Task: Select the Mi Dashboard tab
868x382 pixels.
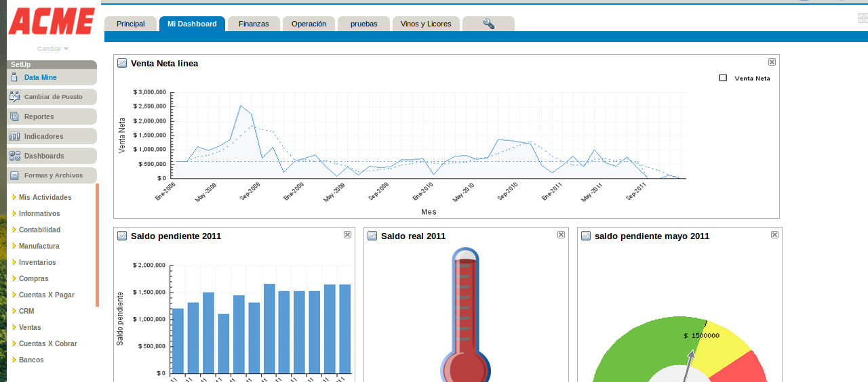Action: point(192,24)
